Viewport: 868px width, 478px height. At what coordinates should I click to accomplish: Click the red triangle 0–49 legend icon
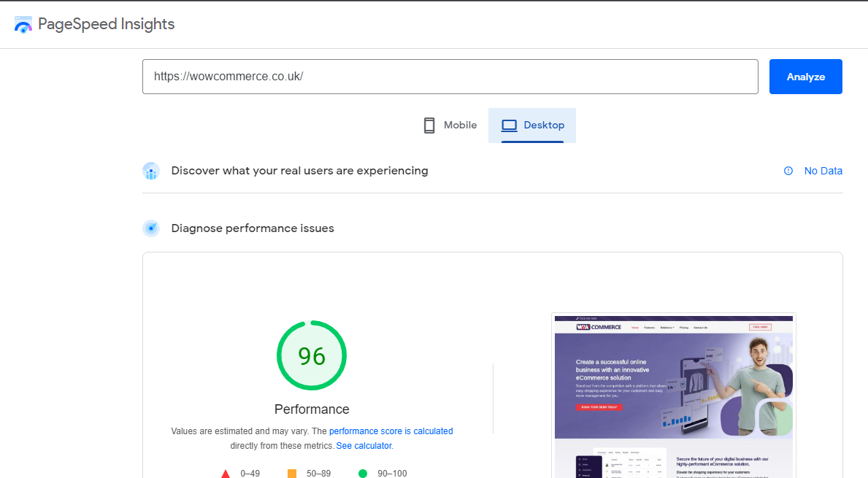point(226,474)
